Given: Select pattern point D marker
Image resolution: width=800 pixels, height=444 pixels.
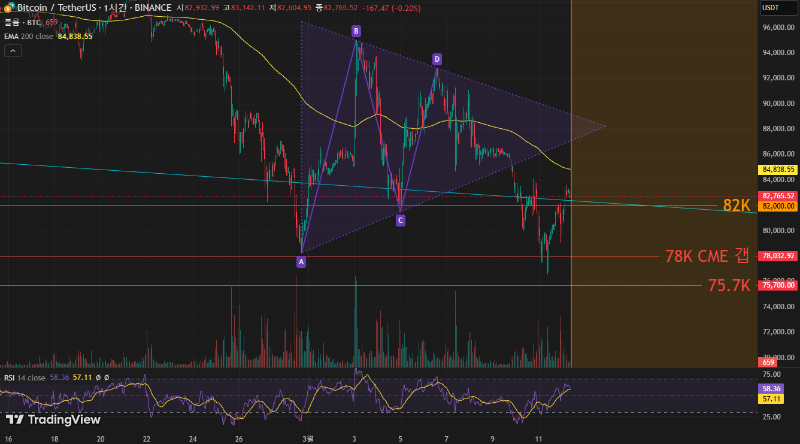Looking at the screenshot, I should click(x=437, y=60).
